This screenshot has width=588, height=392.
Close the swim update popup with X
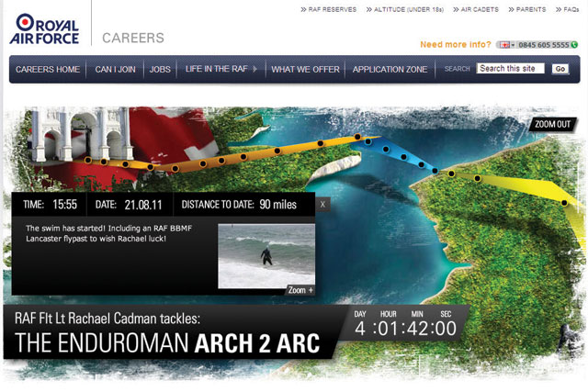pos(322,205)
